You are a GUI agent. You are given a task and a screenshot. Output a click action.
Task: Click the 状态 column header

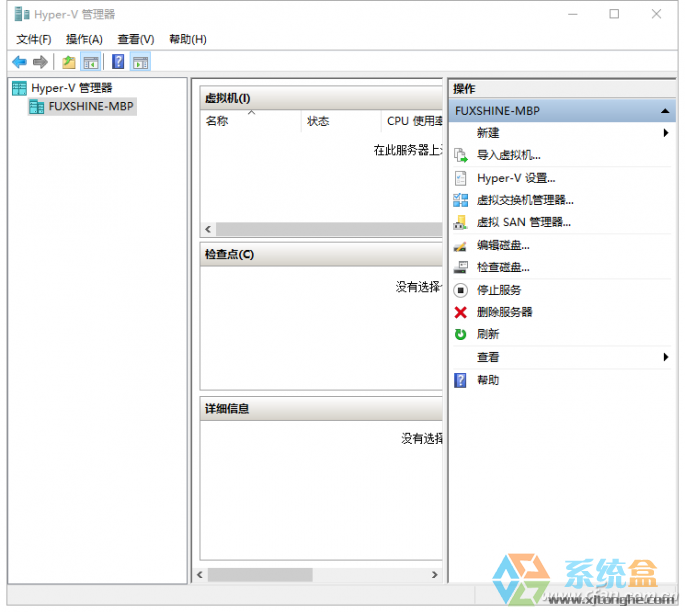[341, 121]
